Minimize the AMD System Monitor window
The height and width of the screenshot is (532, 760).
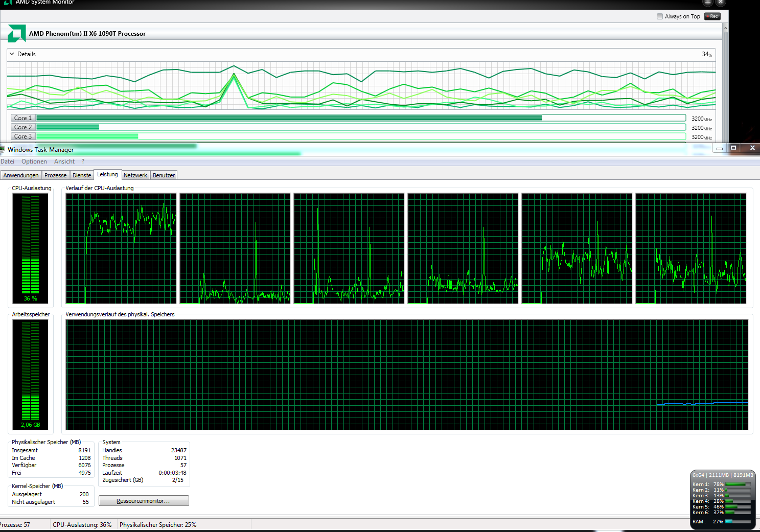708,2
